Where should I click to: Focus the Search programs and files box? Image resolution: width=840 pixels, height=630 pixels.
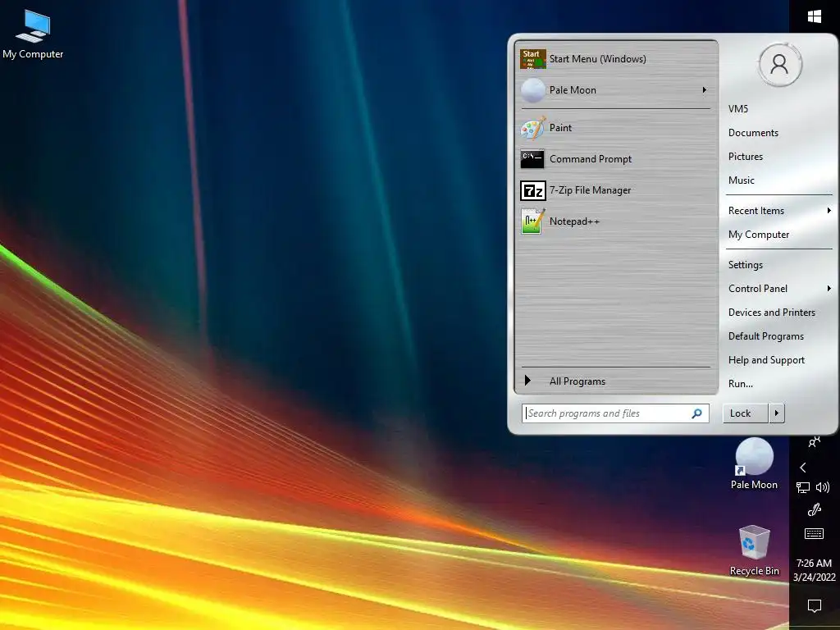(x=615, y=413)
